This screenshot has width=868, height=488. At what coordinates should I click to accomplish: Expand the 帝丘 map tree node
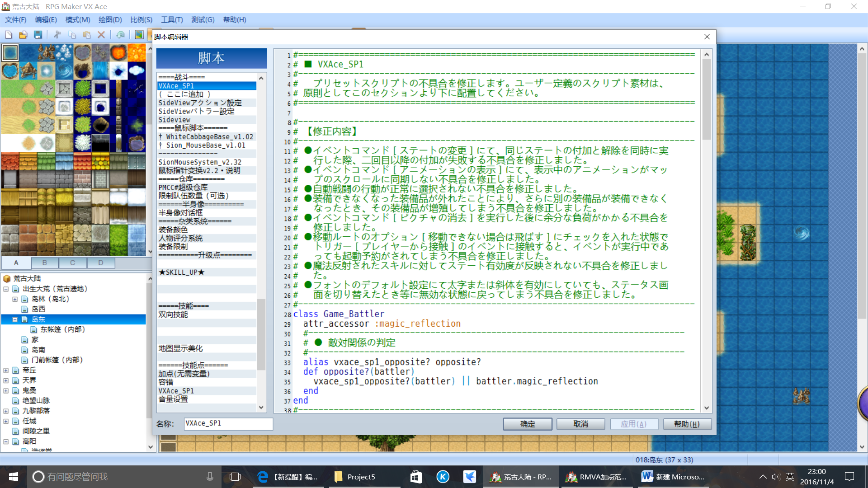coord(6,370)
